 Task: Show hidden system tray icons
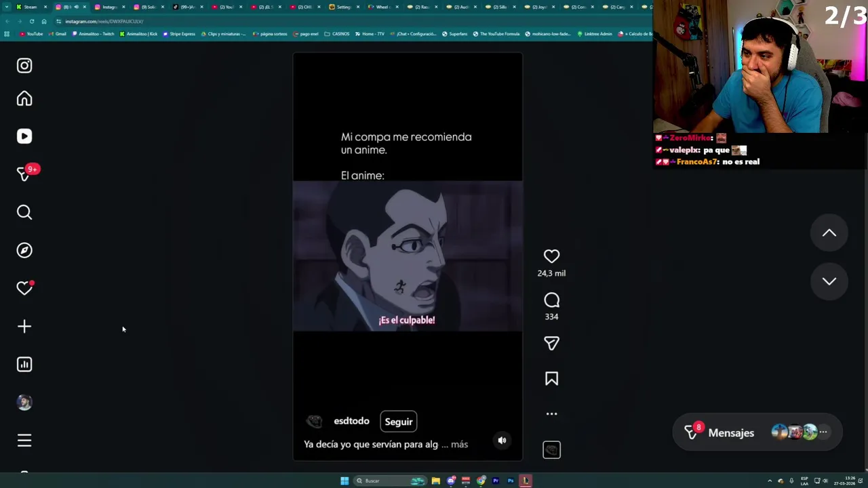pos(770,481)
